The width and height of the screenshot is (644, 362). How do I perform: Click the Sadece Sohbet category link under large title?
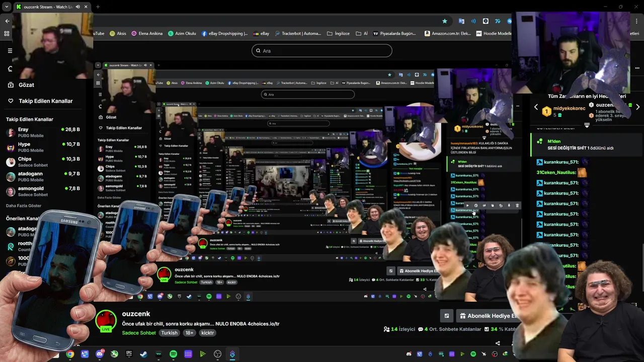tap(139, 333)
